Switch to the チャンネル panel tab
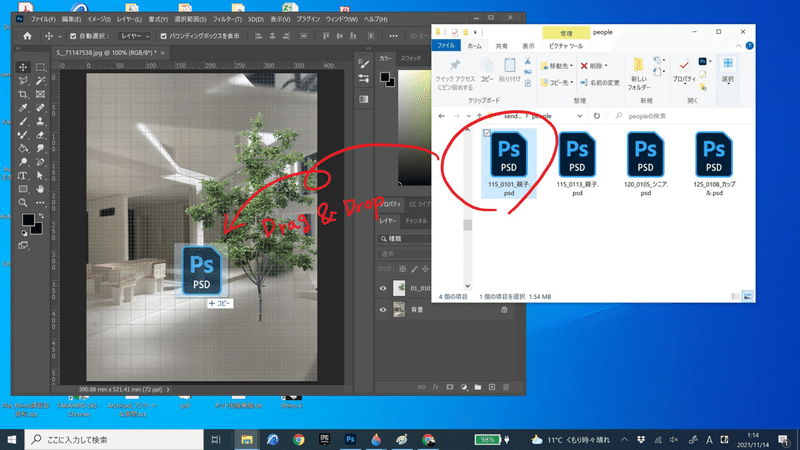 [x=416, y=221]
